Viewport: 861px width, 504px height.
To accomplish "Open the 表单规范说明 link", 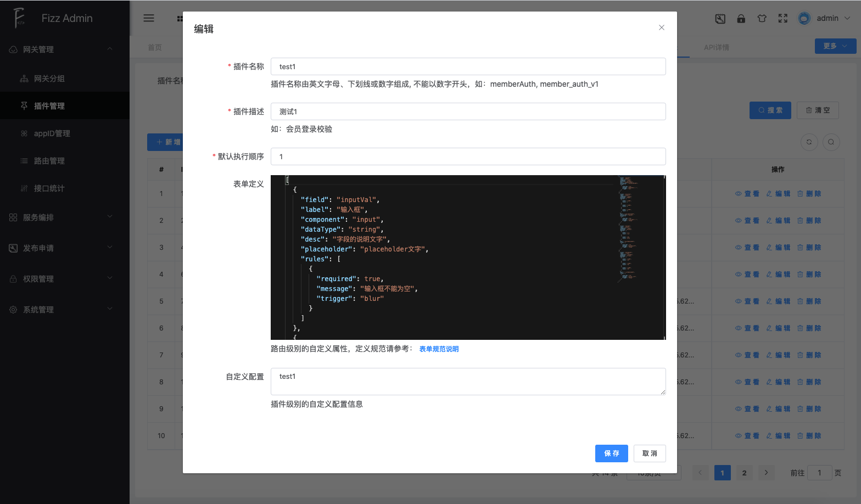I will [x=439, y=349].
